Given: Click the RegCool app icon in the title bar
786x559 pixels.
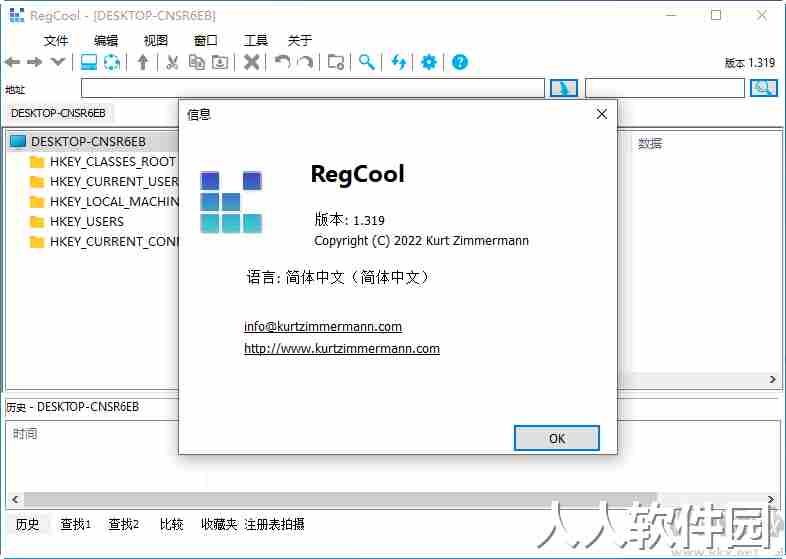Looking at the screenshot, I should [x=17, y=15].
